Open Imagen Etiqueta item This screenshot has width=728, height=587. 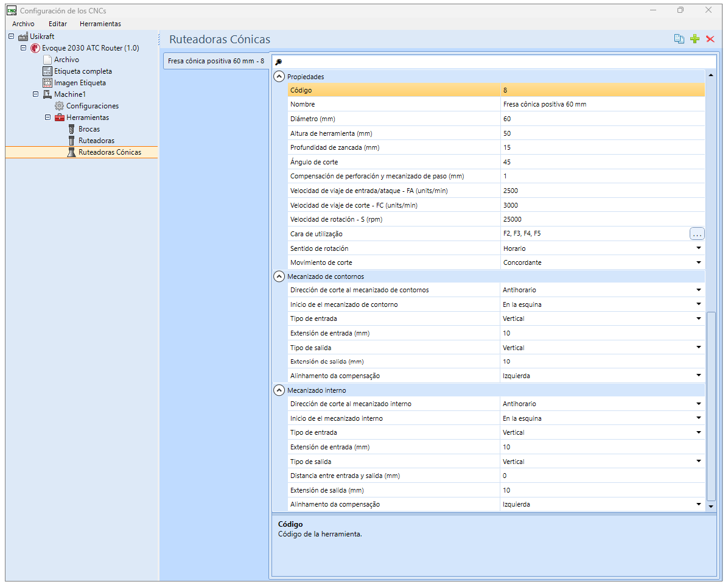(x=74, y=83)
